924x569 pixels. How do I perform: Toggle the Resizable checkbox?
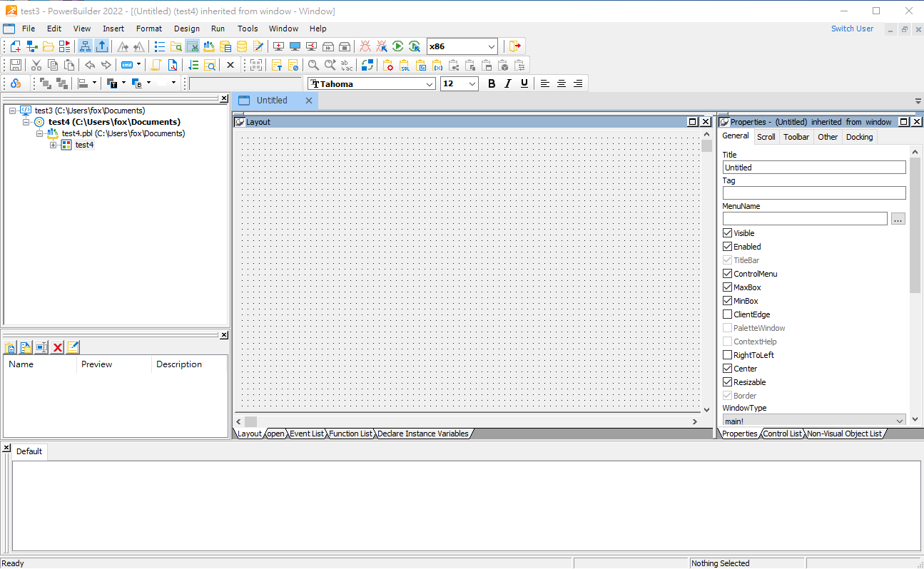click(727, 382)
